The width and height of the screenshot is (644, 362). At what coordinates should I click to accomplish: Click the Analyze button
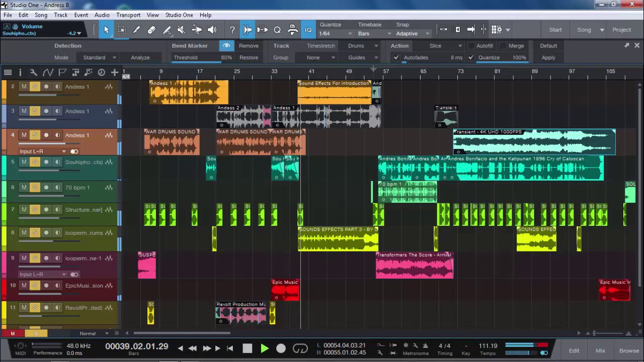(140, 58)
